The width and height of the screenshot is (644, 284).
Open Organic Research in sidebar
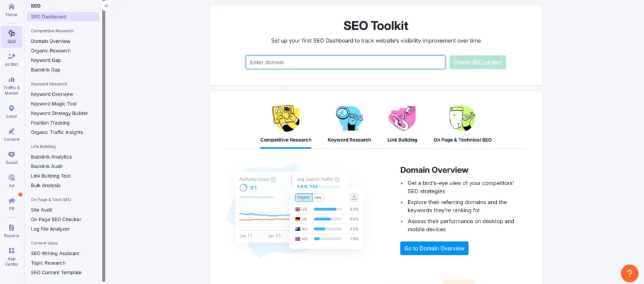point(50,50)
